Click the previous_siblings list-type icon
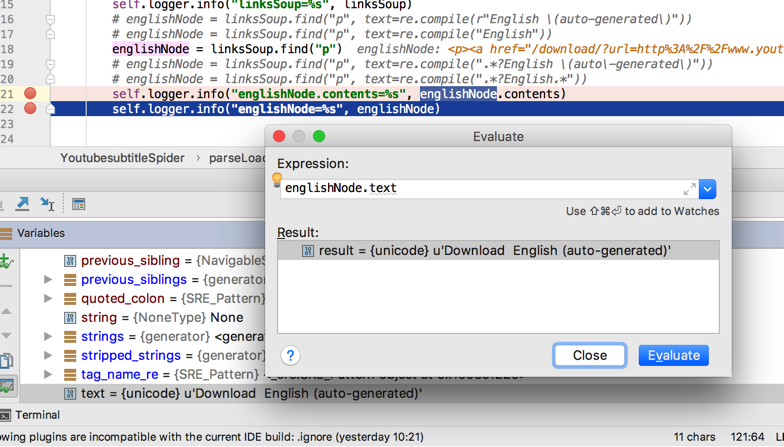This screenshot has width=784, height=447. [70, 280]
